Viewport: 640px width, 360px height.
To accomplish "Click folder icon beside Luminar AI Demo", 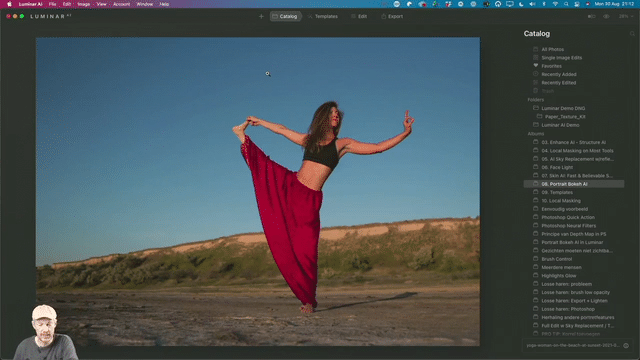I will tap(536, 124).
